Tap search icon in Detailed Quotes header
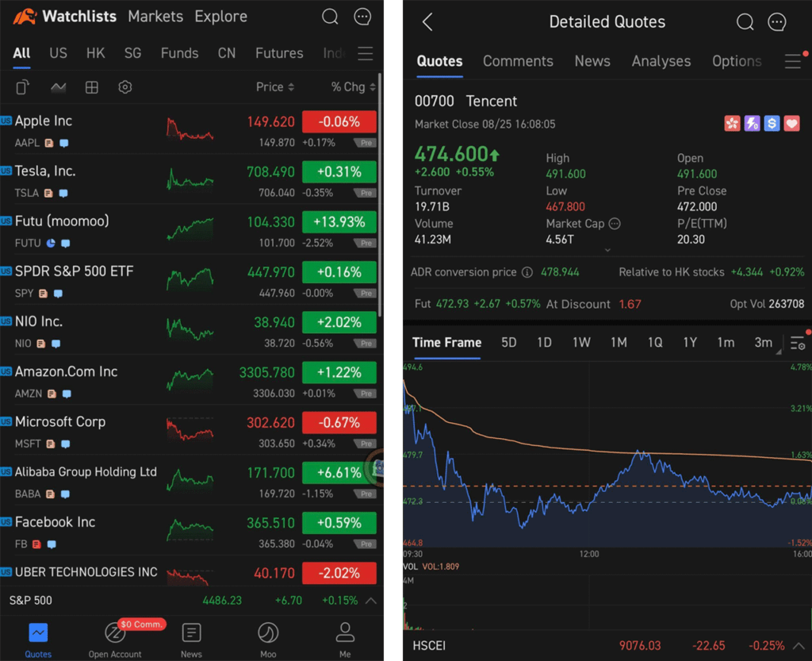This screenshot has height=661, width=812. (x=745, y=21)
